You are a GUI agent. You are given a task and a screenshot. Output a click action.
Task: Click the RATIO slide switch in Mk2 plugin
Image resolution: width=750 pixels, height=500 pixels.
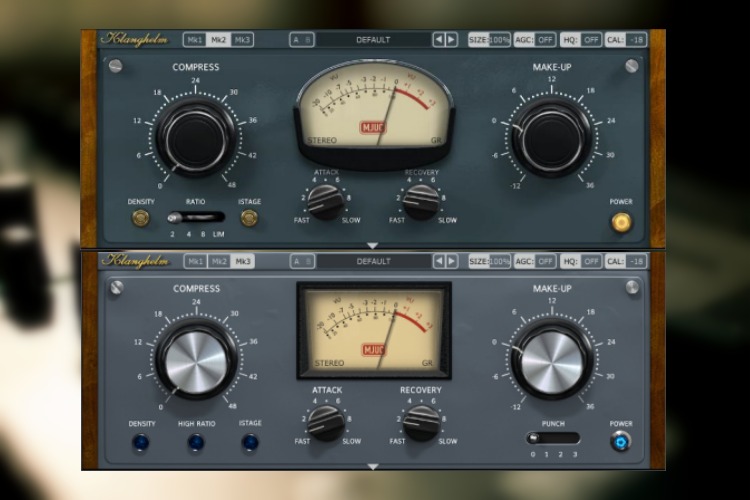[x=196, y=218]
